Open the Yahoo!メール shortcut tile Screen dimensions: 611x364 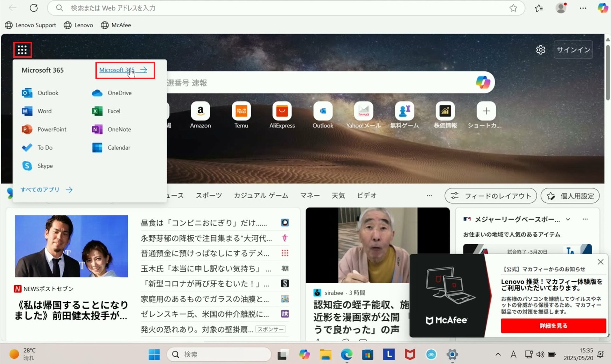tap(363, 115)
